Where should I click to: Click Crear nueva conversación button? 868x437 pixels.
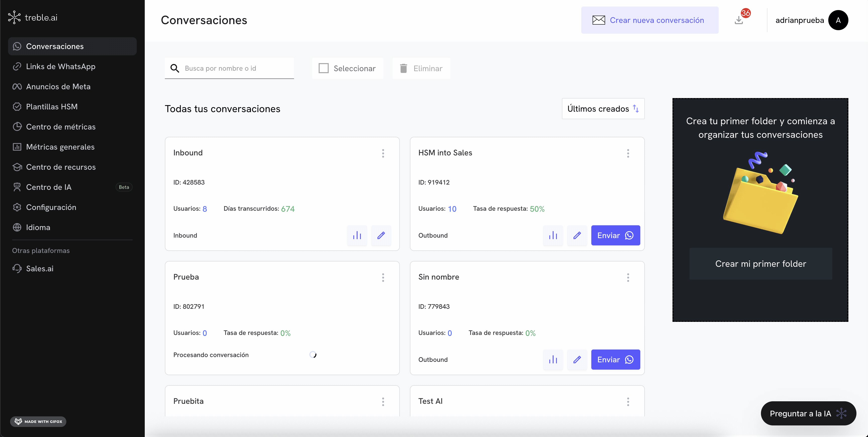(x=649, y=20)
